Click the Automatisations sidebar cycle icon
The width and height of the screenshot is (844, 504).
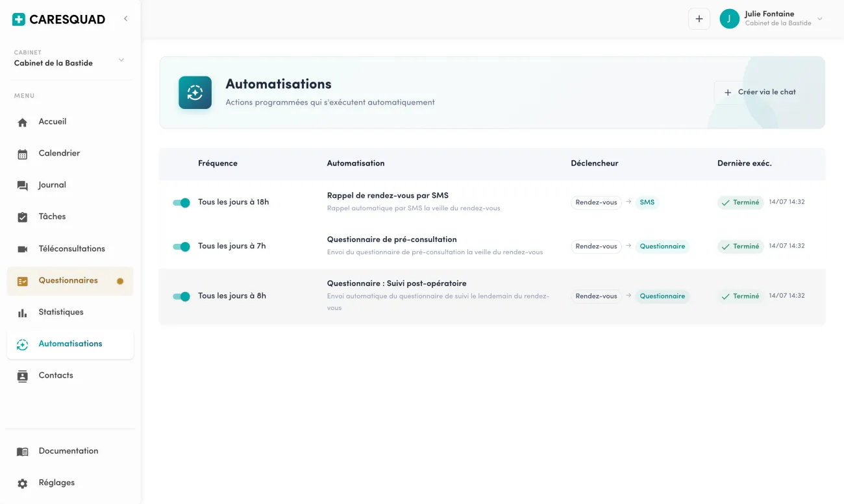pos(23,345)
